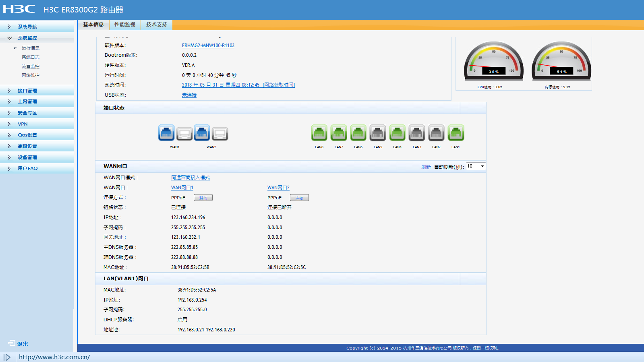Screen dimensions: 644x362
Task: Click the 连接已断开 link status text
Action: pos(280,207)
